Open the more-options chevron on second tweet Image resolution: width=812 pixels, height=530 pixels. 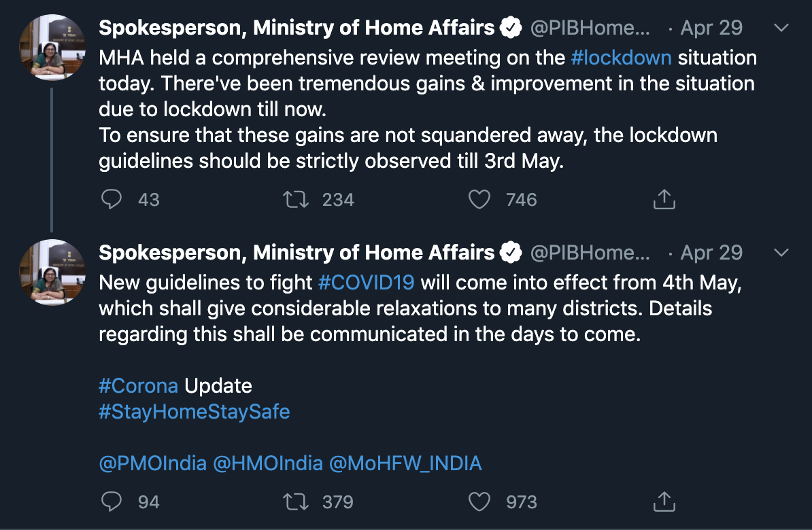click(781, 253)
